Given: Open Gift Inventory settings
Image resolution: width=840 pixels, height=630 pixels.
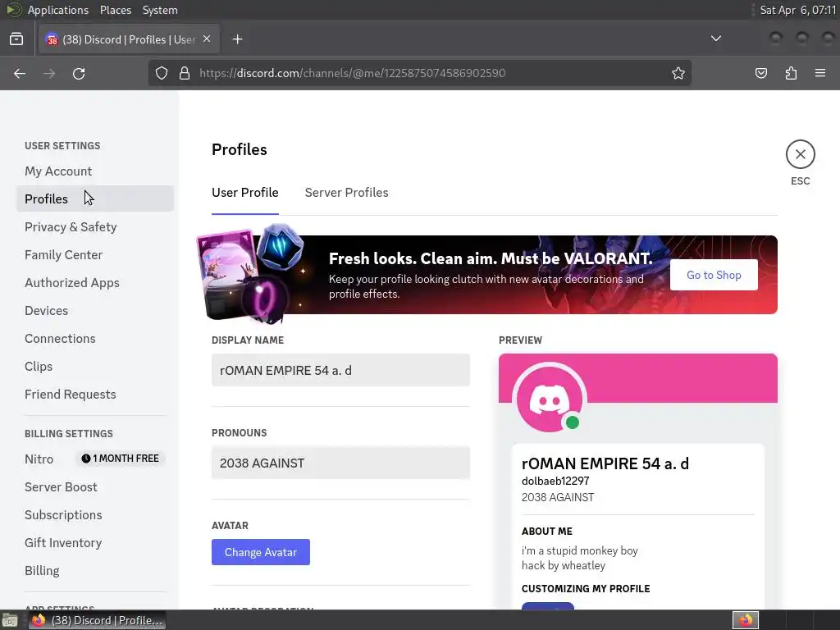Looking at the screenshot, I should (95, 542).
